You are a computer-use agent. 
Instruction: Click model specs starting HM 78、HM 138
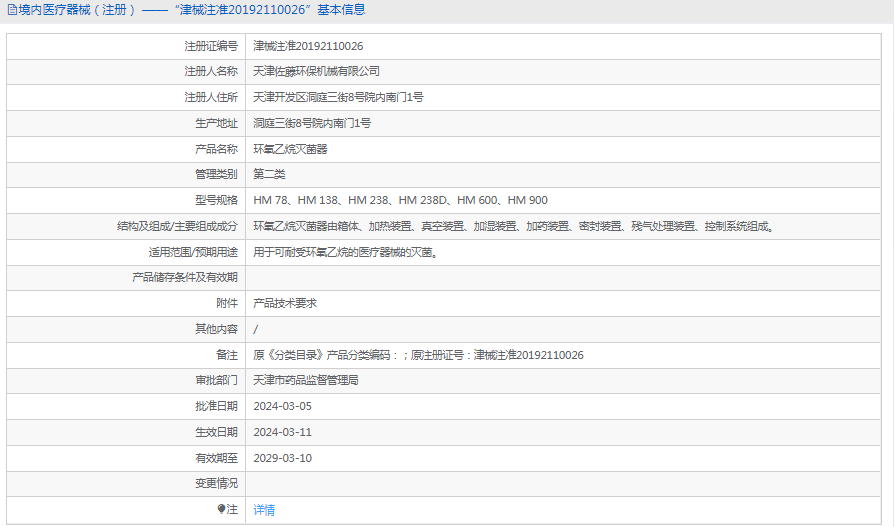pos(400,200)
